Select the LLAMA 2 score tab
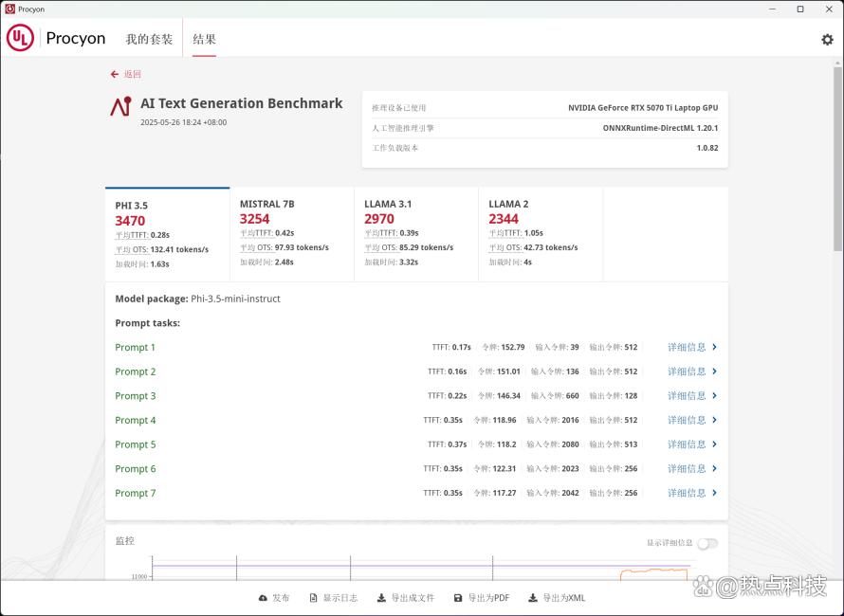The image size is (844, 616). (x=541, y=234)
